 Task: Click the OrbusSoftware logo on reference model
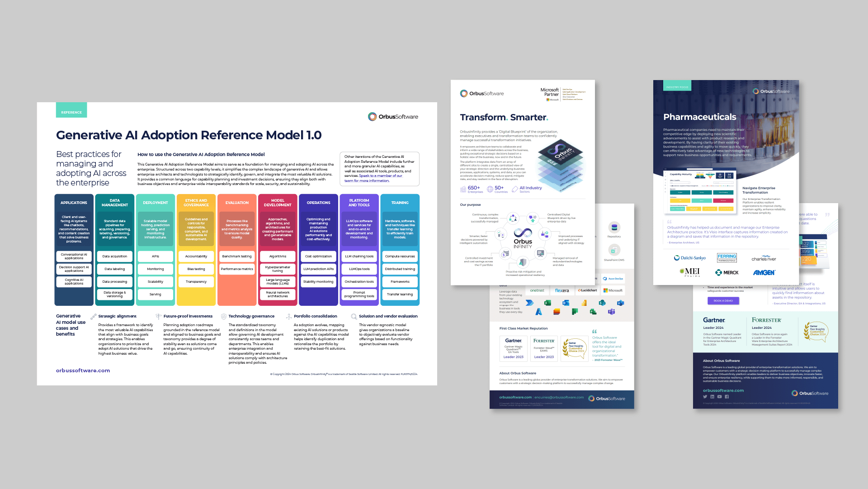click(393, 117)
